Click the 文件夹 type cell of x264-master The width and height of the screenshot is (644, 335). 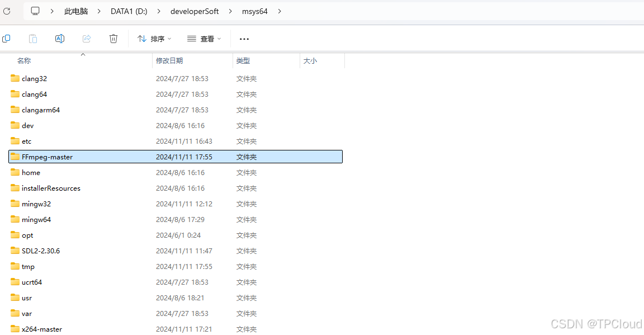pyautogui.click(x=247, y=329)
